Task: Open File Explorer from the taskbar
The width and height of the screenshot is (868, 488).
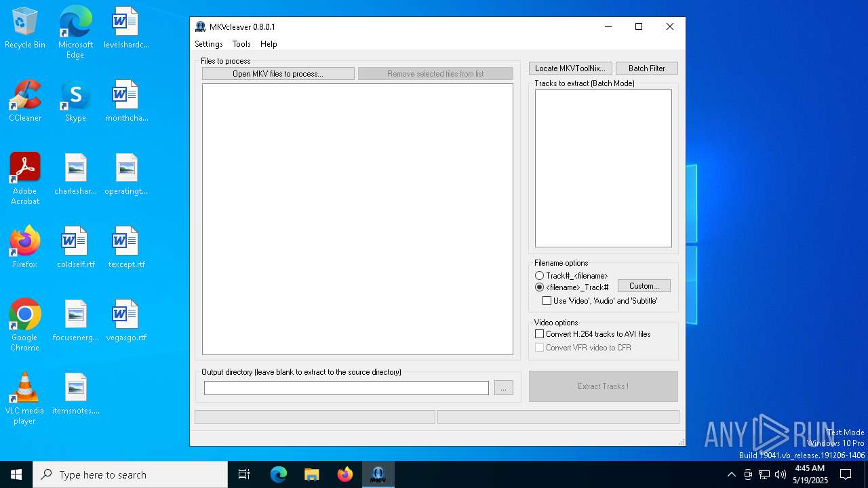Action: point(311,474)
